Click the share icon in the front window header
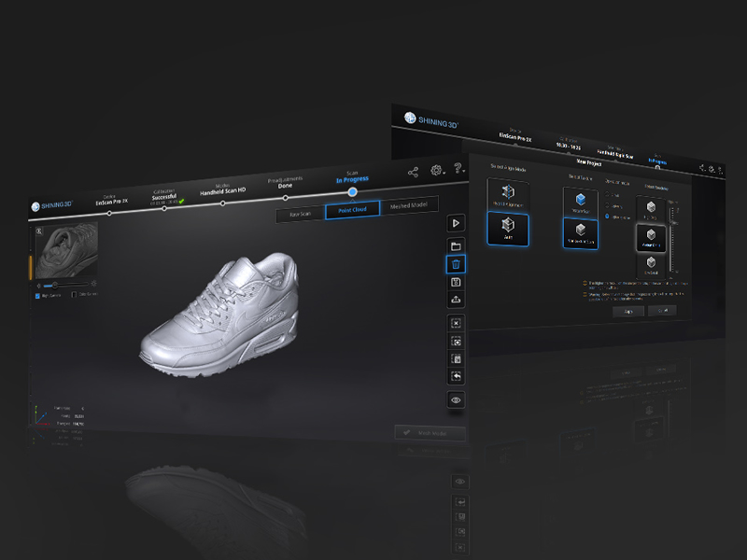 coord(413,173)
